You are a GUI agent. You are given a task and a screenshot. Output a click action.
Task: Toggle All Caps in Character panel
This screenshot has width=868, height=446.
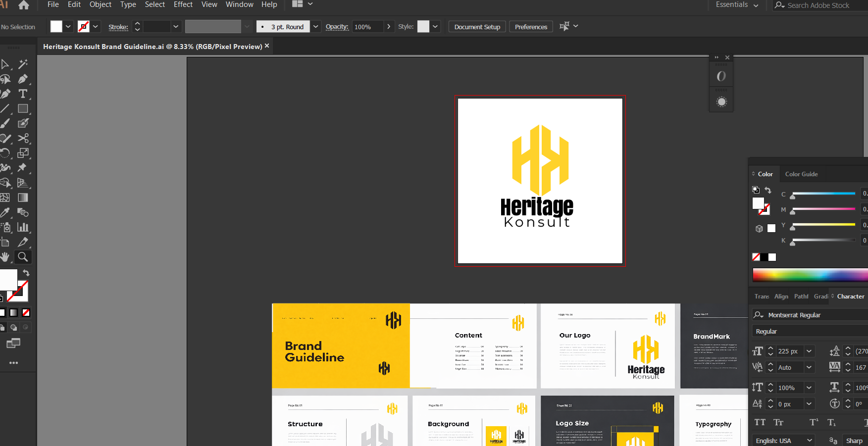(x=760, y=422)
